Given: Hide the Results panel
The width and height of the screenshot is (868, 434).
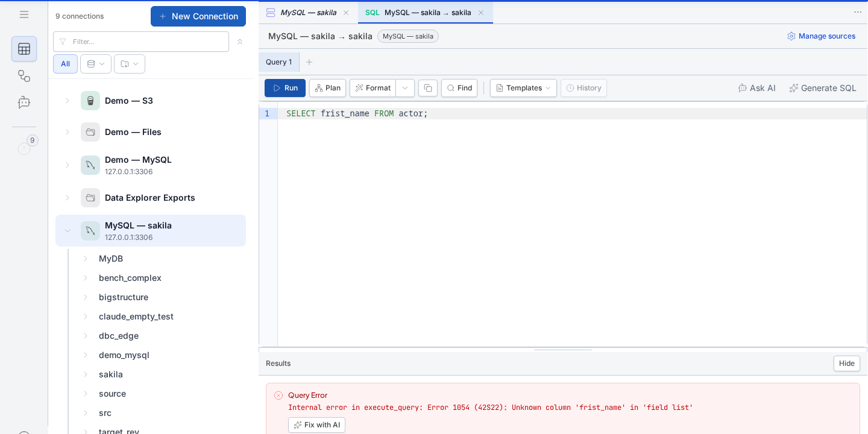Looking at the screenshot, I should pos(847,363).
